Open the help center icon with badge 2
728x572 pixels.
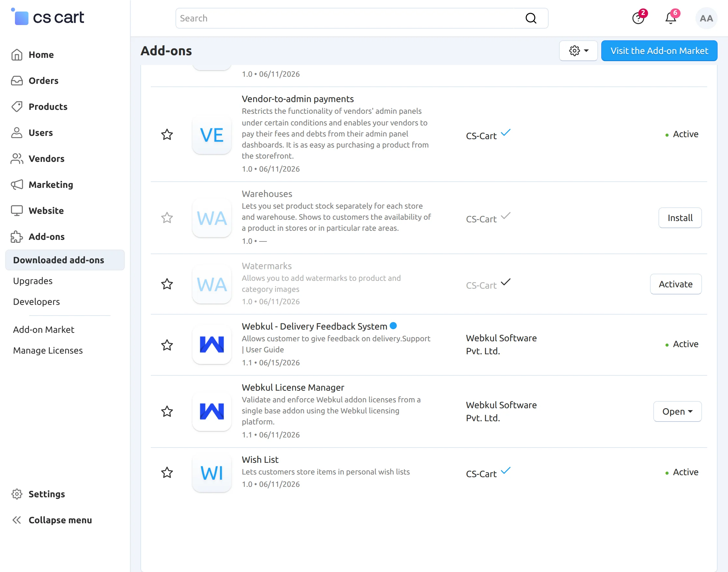[x=638, y=18]
